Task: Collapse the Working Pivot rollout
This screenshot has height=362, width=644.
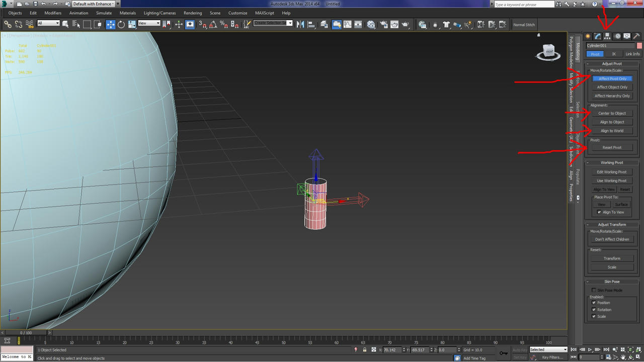Action: [612, 162]
